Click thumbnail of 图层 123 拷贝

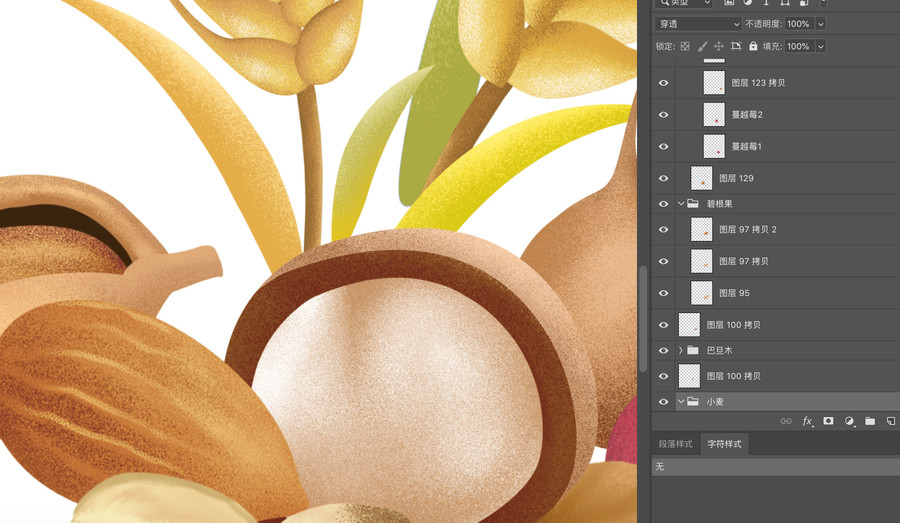(714, 83)
